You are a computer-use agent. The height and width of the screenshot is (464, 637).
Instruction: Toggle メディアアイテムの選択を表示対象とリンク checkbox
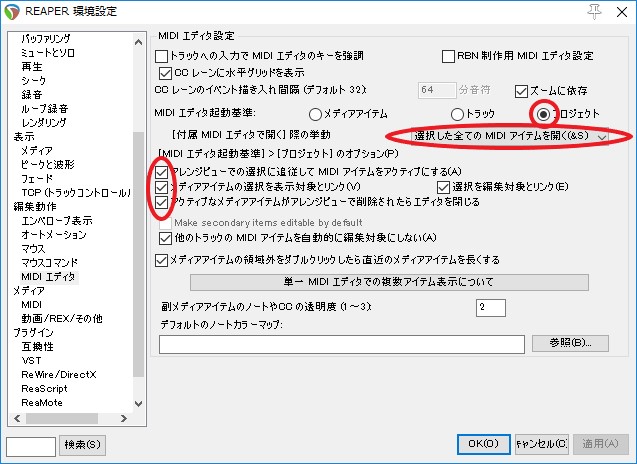161,187
